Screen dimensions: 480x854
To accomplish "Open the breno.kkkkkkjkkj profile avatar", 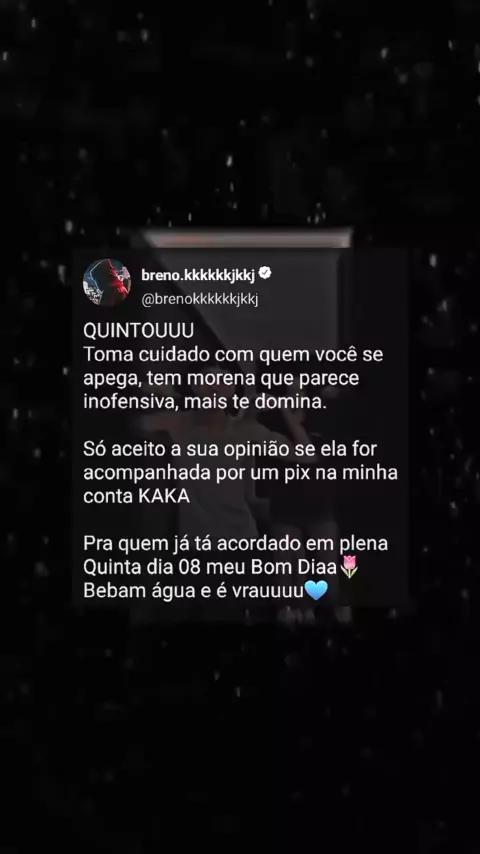I will coord(107,282).
